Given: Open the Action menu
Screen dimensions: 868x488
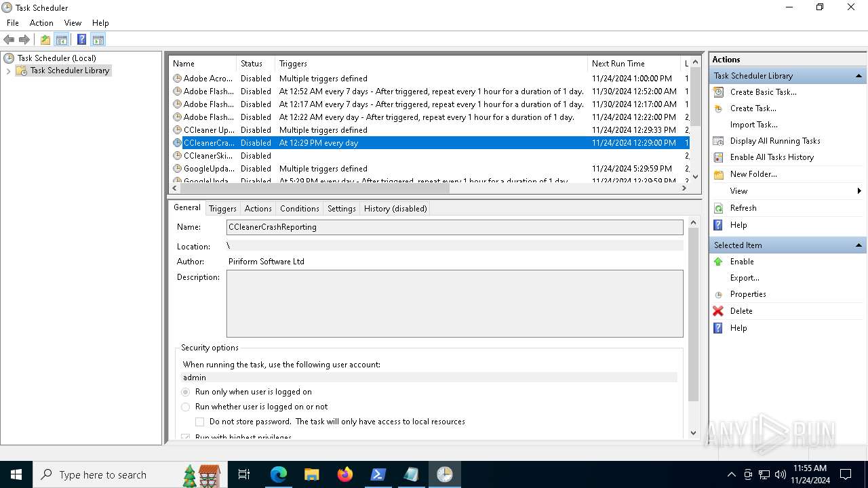Looking at the screenshot, I should pyautogui.click(x=41, y=22).
